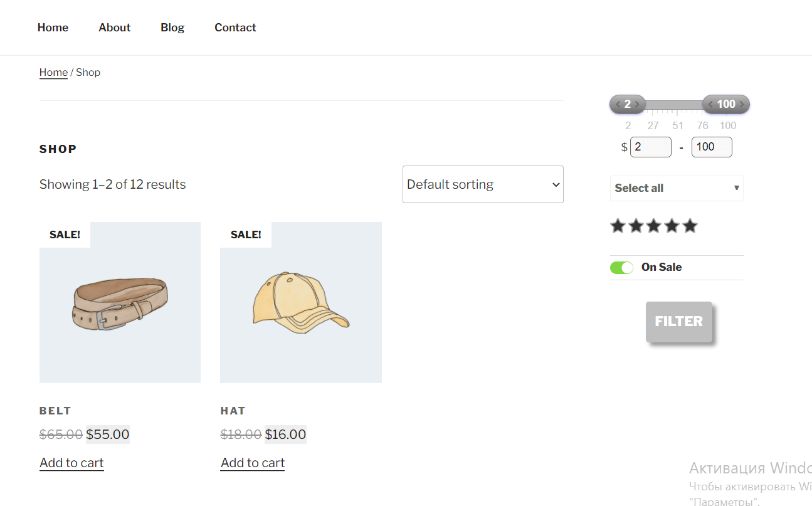Focus the minimum price input field

[651, 147]
